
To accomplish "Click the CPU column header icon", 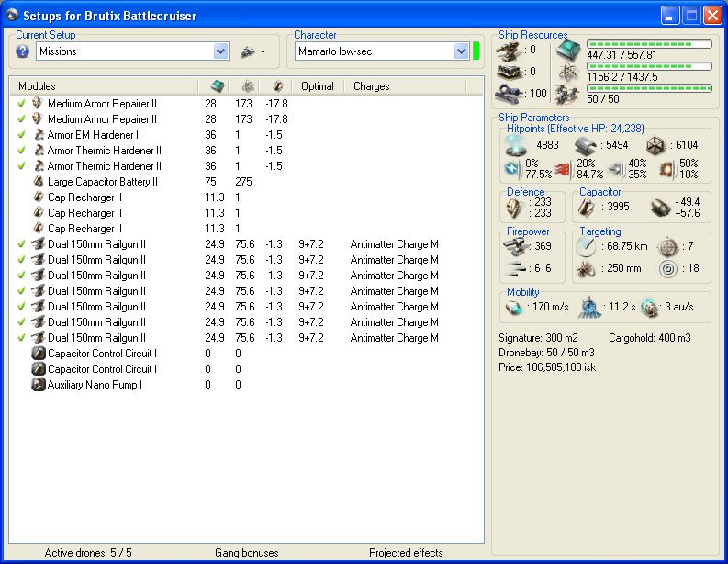I will pyautogui.click(x=217, y=85).
